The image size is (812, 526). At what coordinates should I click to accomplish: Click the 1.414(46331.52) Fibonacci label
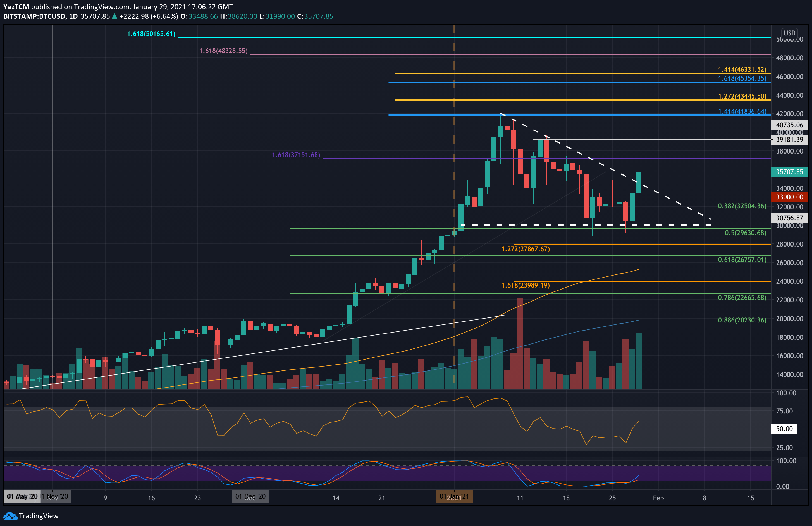tap(742, 69)
